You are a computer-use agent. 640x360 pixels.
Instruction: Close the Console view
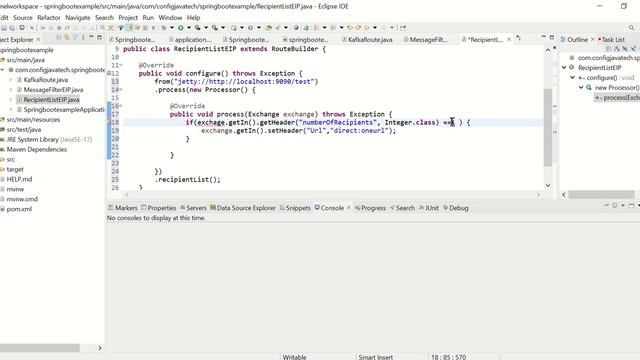[x=349, y=208]
